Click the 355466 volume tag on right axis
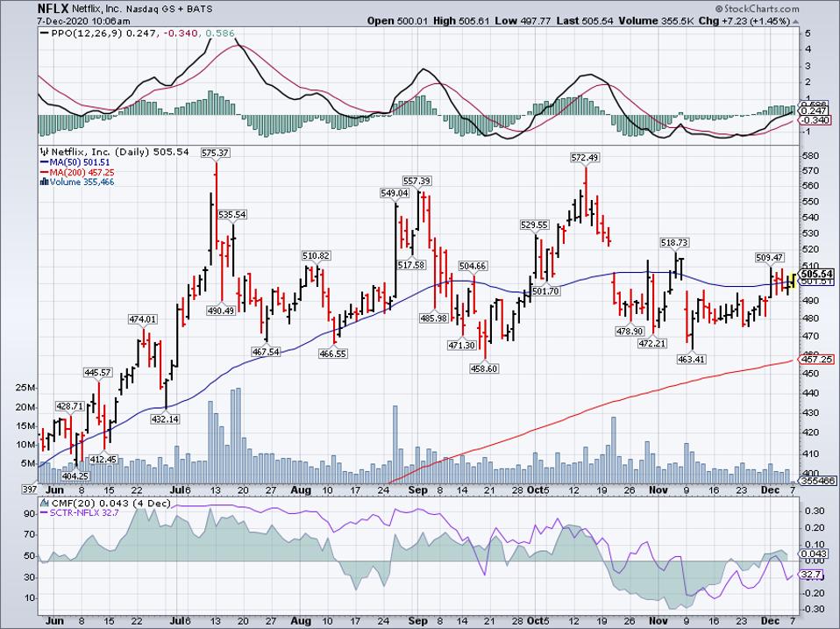 tap(817, 481)
